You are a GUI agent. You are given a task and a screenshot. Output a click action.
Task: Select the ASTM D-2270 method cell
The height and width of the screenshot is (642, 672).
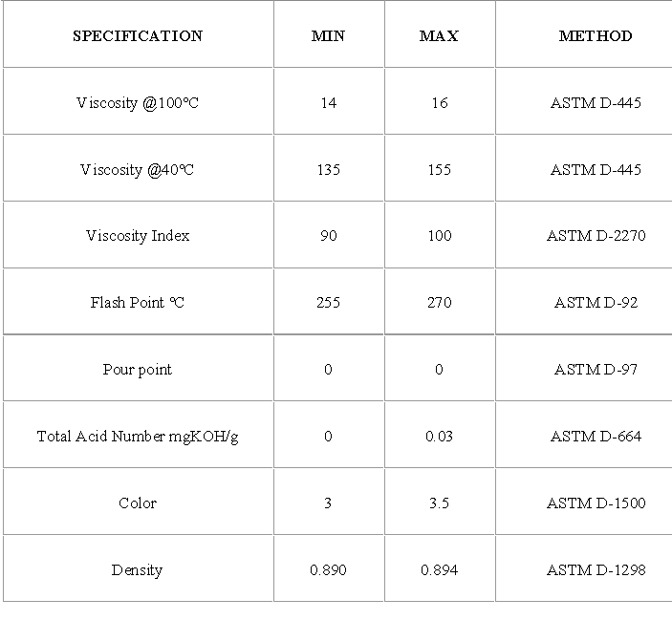click(596, 236)
